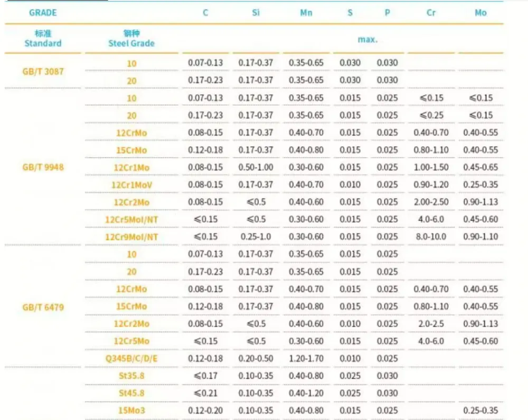The width and height of the screenshot is (528, 420).
Task: Click the 12Cr9MoI/NT steel grade
Action: pos(131,237)
